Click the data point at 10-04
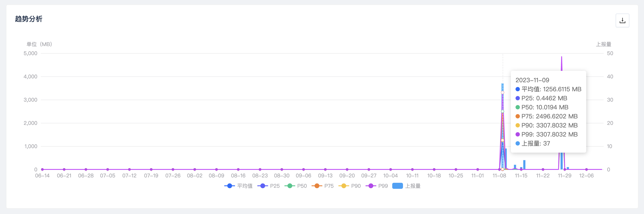Image resolution: width=644 pixels, height=214 pixels. pyautogui.click(x=391, y=169)
